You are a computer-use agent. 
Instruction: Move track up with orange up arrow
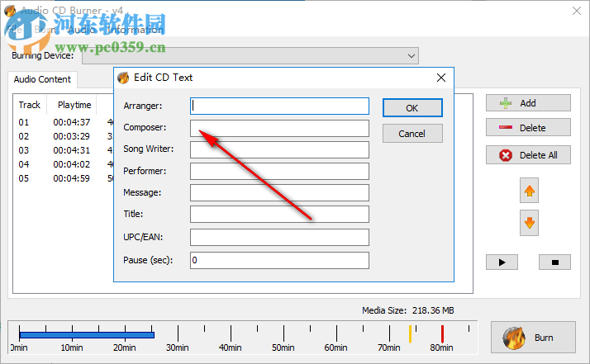(x=529, y=191)
